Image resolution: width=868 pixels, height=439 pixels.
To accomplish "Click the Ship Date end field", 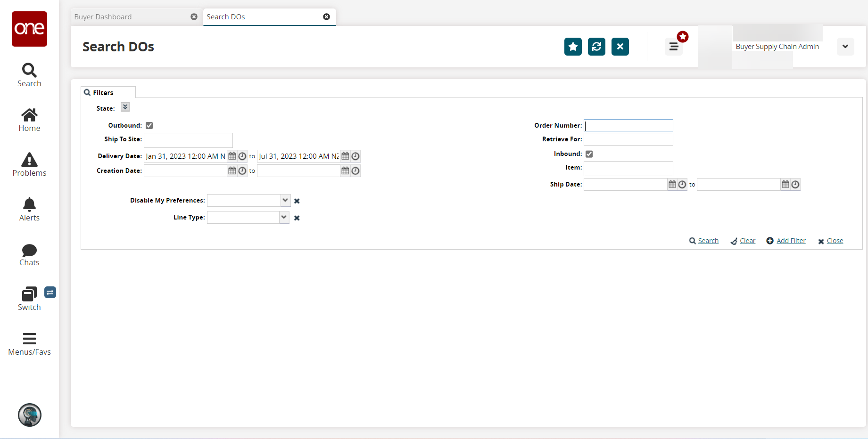I will pyautogui.click(x=739, y=184).
